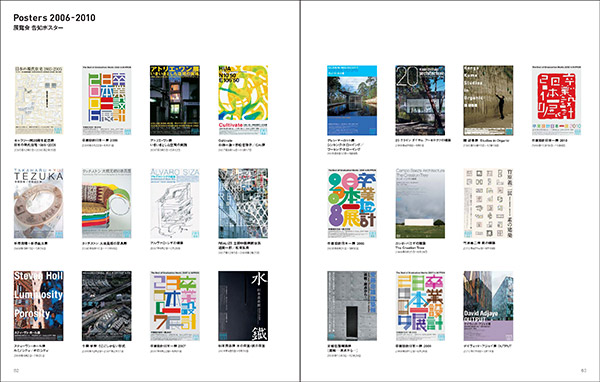Select the blue-red typographic 2006 graduation poster

(x=107, y=100)
